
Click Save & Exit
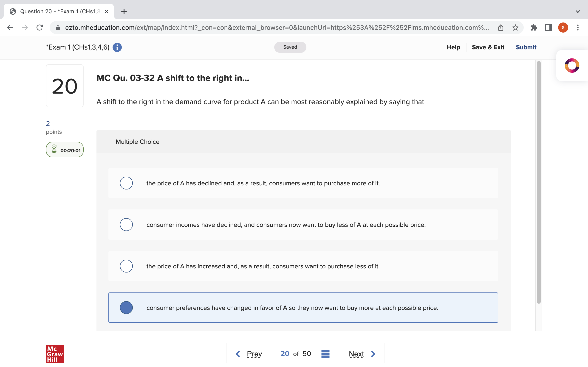(488, 47)
